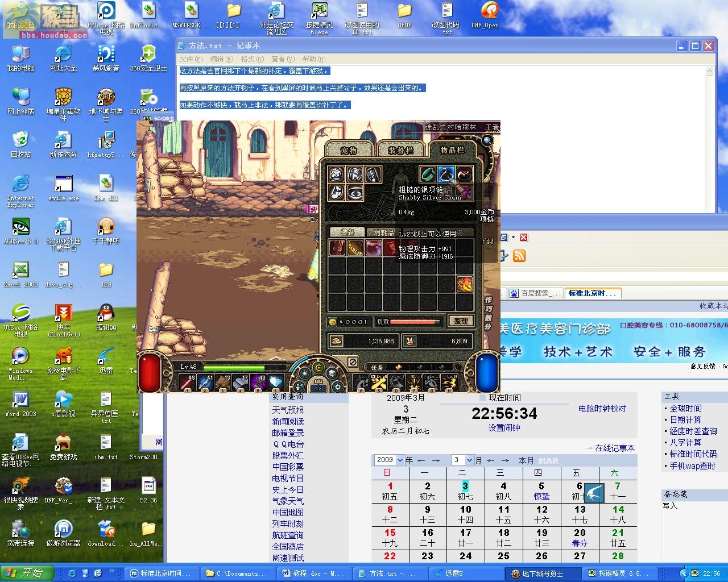Open 360安全卫士 desktop icon
Viewport: 728px width, 582px height.
148,58
